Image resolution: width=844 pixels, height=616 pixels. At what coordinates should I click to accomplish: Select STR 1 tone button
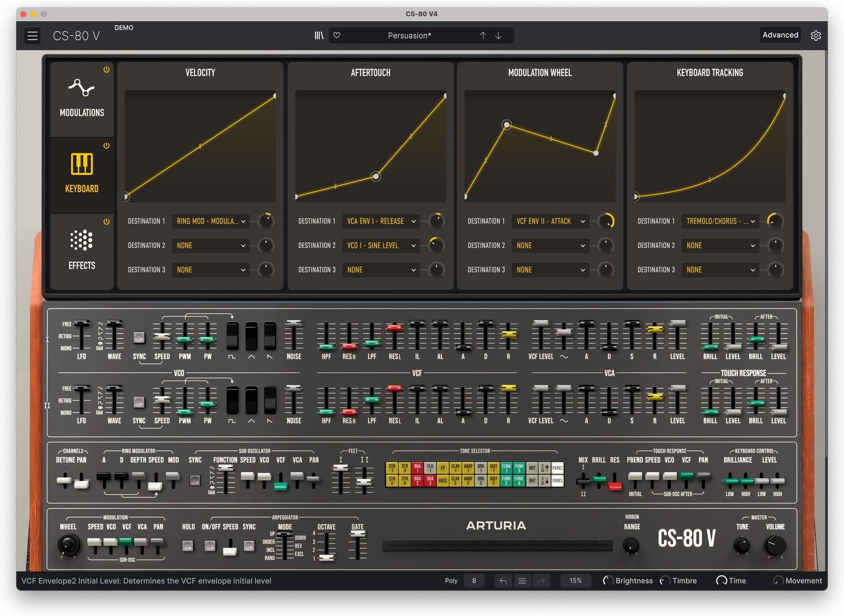point(392,468)
